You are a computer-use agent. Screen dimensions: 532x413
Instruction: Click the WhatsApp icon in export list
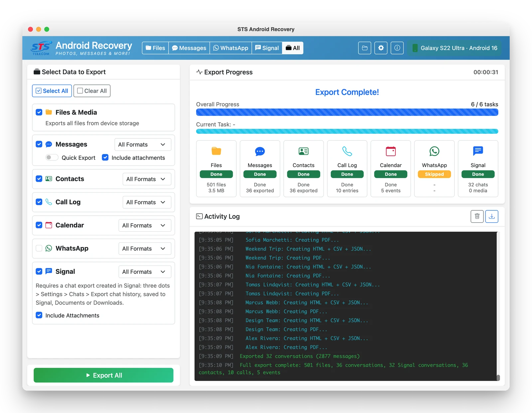[x=49, y=248]
